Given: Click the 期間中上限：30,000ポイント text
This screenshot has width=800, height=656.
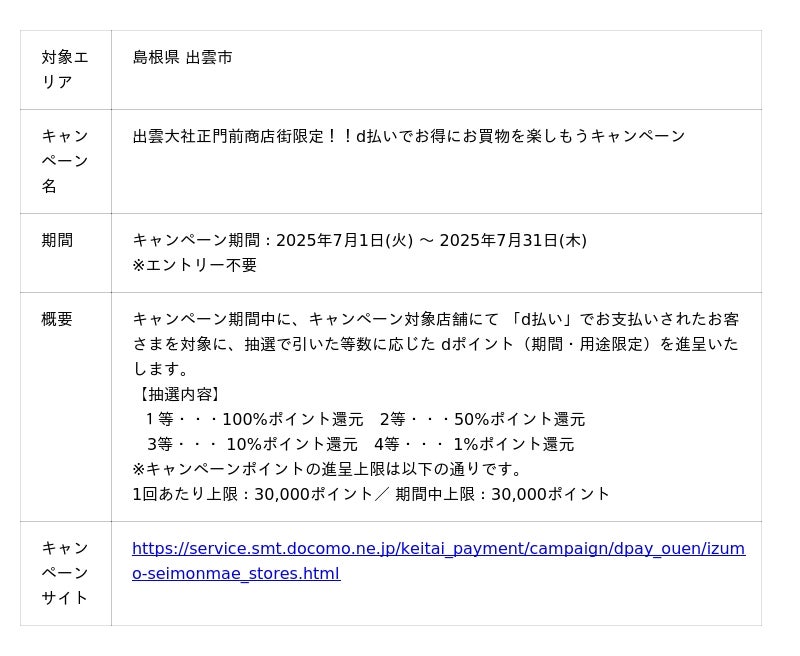Looking at the screenshot, I should [x=502, y=494].
